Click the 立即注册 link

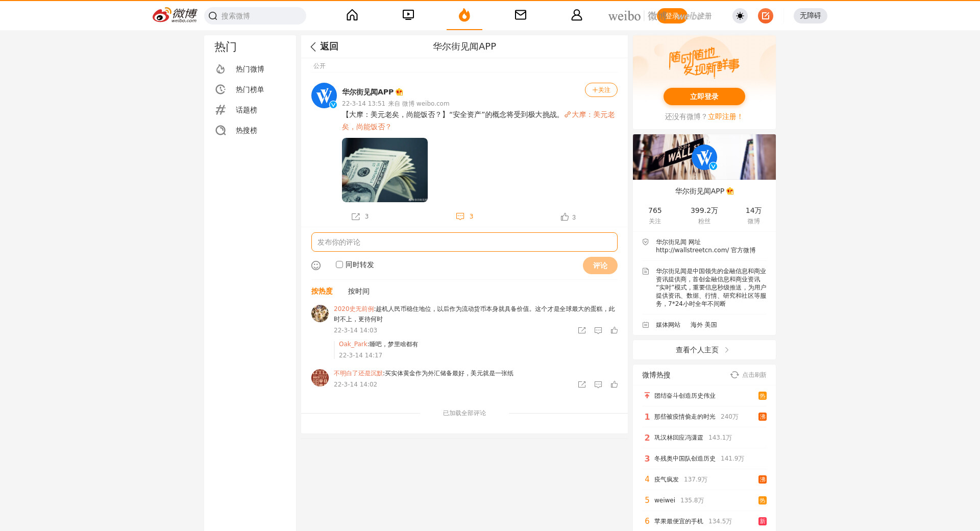click(x=725, y=117)
